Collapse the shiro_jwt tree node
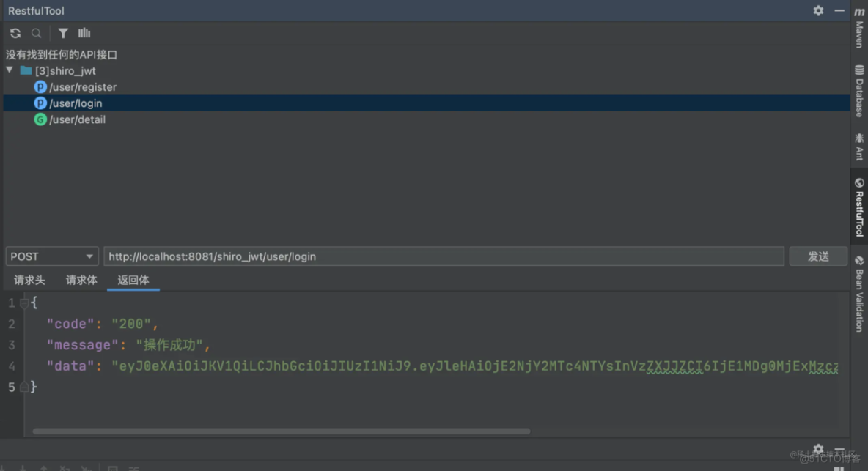This screenshot has height=471, width=868. [10, 70]
